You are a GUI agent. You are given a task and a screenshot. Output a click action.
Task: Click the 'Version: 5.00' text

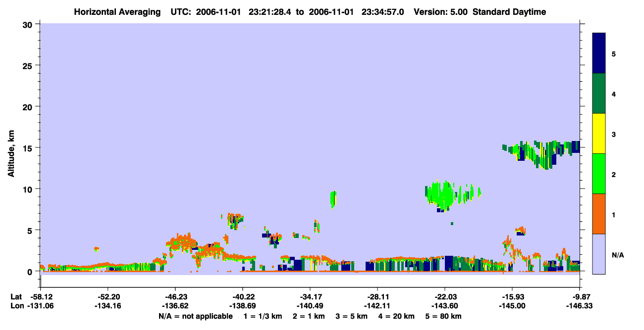pyautogui.click(x=441, y=12)
